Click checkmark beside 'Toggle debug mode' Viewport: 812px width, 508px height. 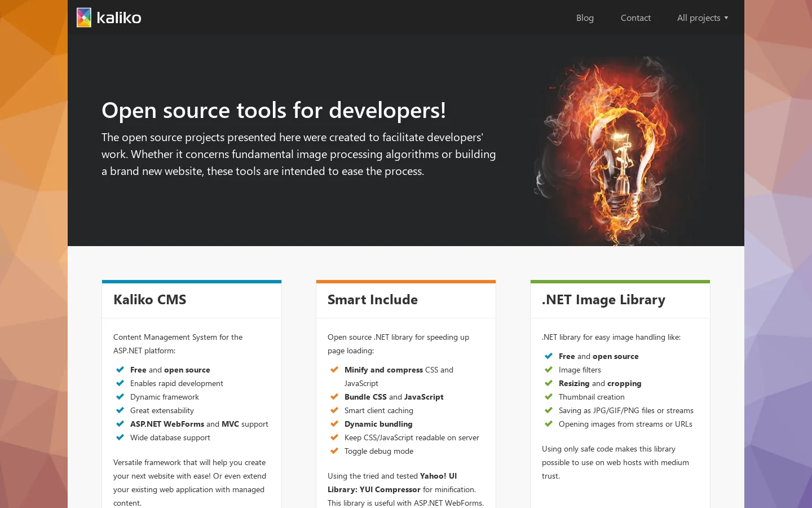[334, 451]
